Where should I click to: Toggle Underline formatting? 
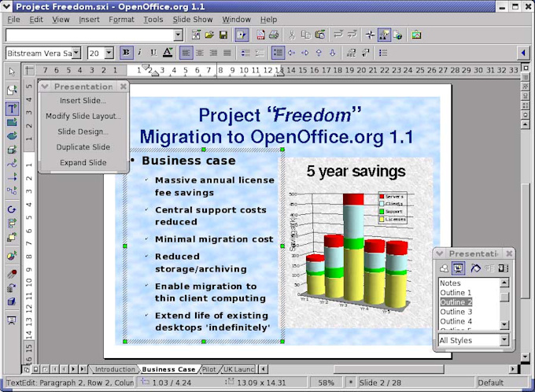click(153, 53)
